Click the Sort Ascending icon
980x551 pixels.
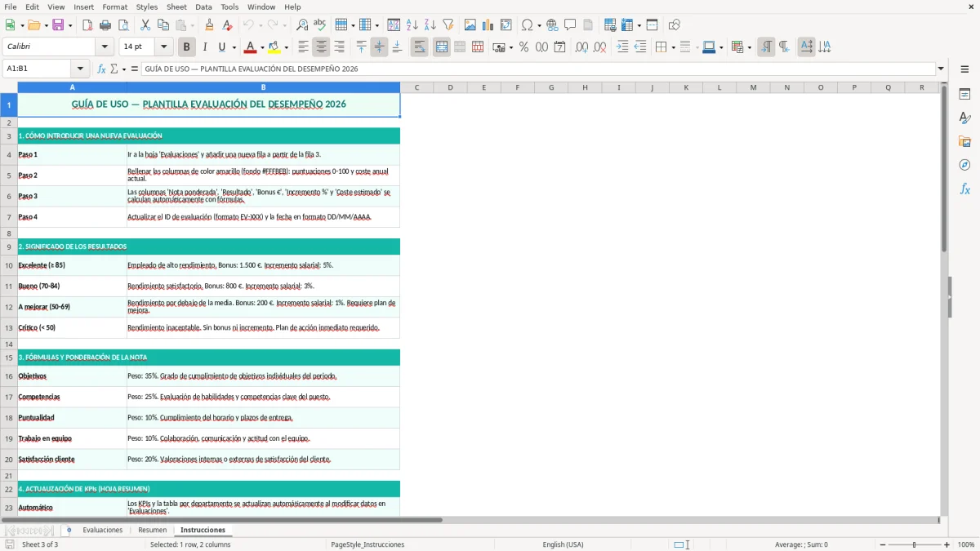click(412, 25)
